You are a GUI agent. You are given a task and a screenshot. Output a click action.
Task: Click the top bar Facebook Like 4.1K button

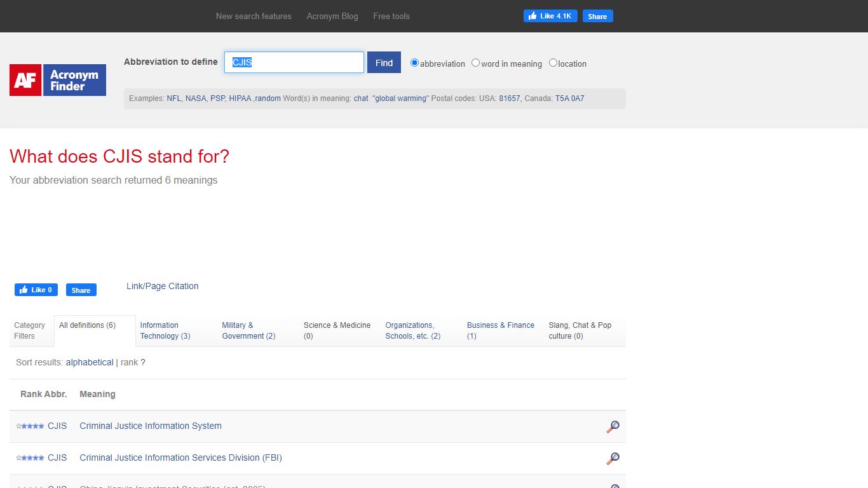click(550, 16)
